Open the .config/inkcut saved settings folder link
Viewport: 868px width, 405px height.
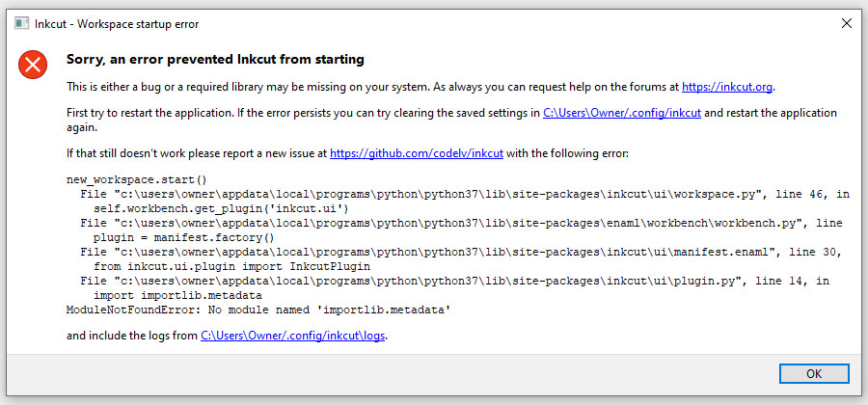tap(623, 113)
